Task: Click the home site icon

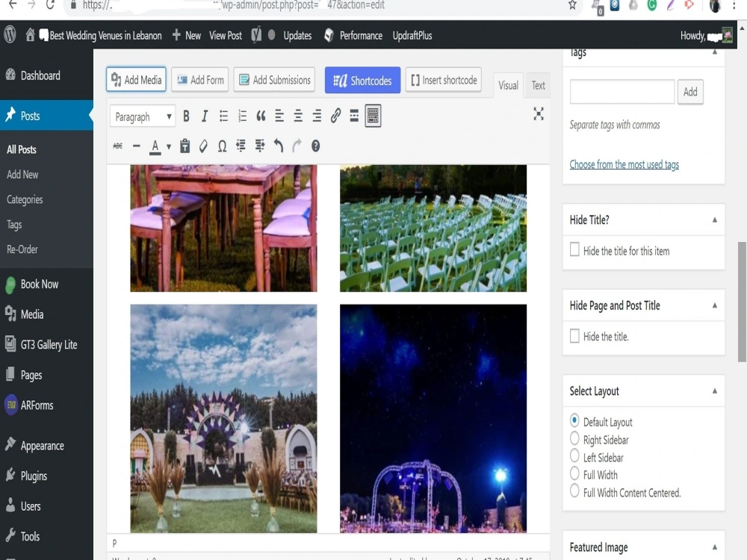Action: pos(30,35)
